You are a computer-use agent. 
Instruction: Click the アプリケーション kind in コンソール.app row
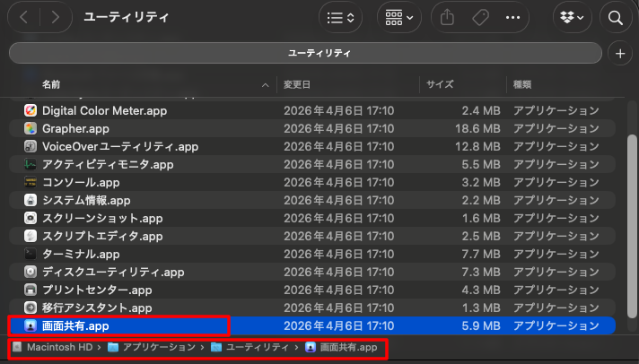556,182
